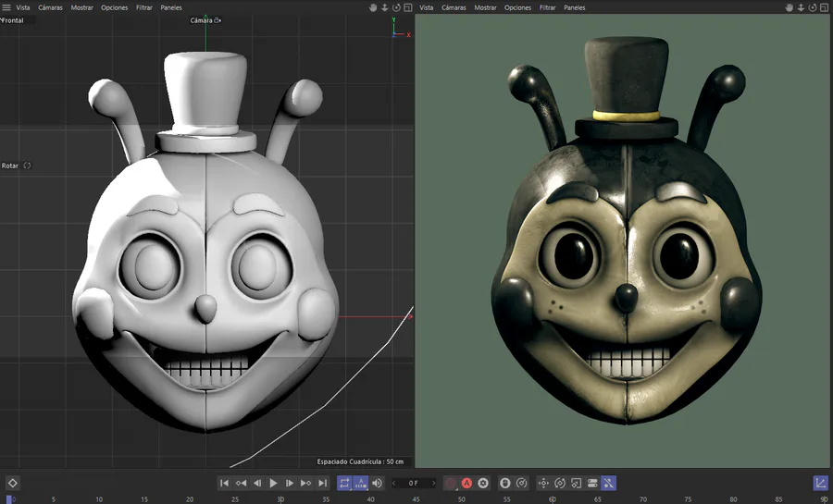Step back one frame
833x504 pixels.
click(x=257, y=483)
